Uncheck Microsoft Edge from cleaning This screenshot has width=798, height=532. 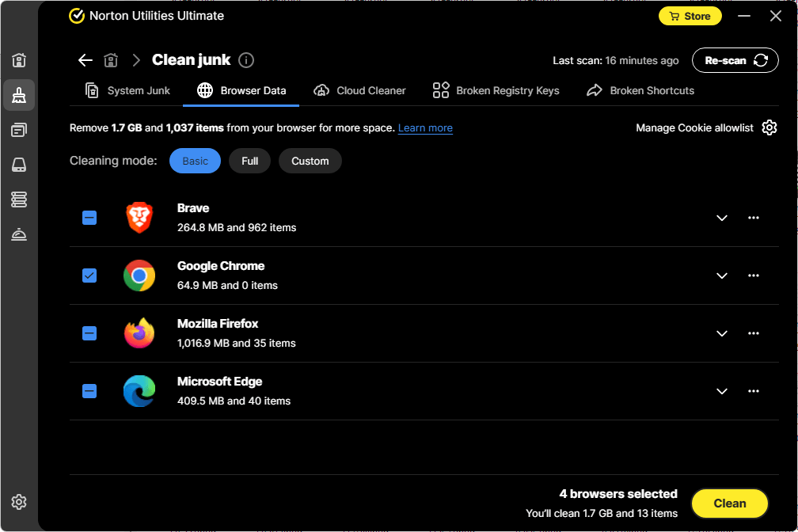click(89, 390)
